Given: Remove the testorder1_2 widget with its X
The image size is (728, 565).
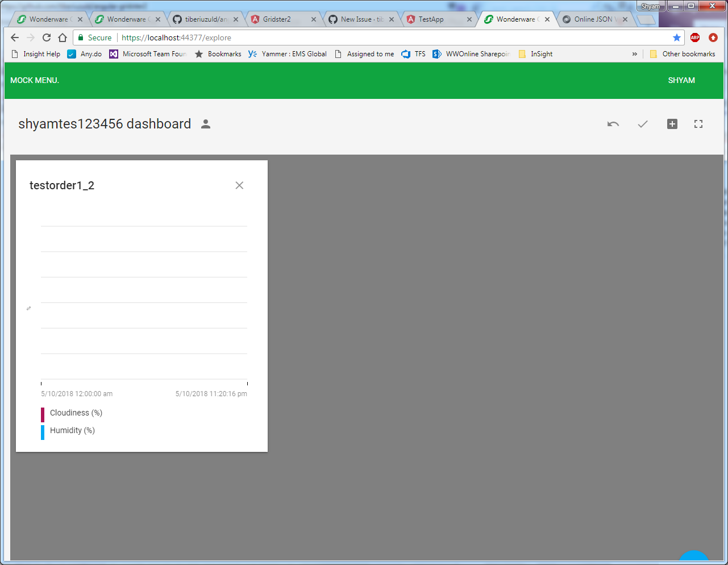Looking at the screenshot, I should 239,185.
